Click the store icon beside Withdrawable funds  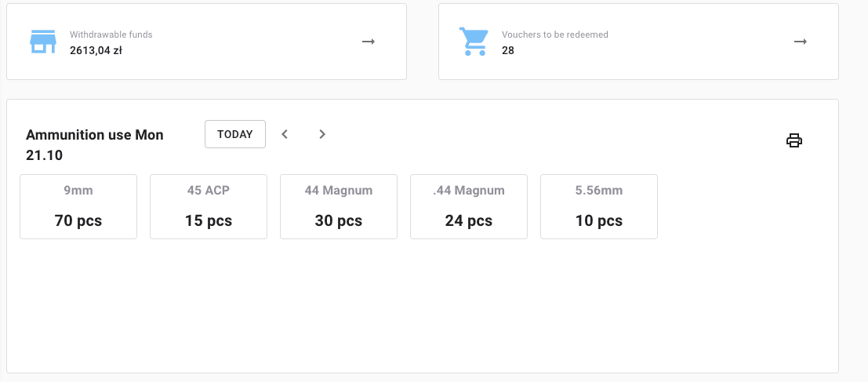(43, 42)
